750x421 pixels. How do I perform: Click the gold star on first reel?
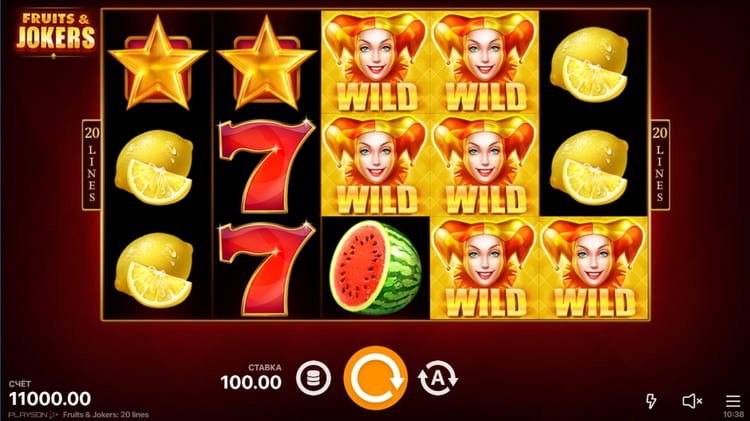(157, 63)
